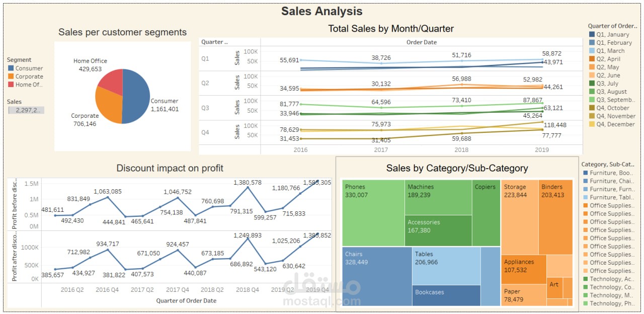Image resolution: width=644 pixels, height=314 pixels.
Task: Highlight Furniture, Boo.. in category legend
Action: tap(611, 173)
